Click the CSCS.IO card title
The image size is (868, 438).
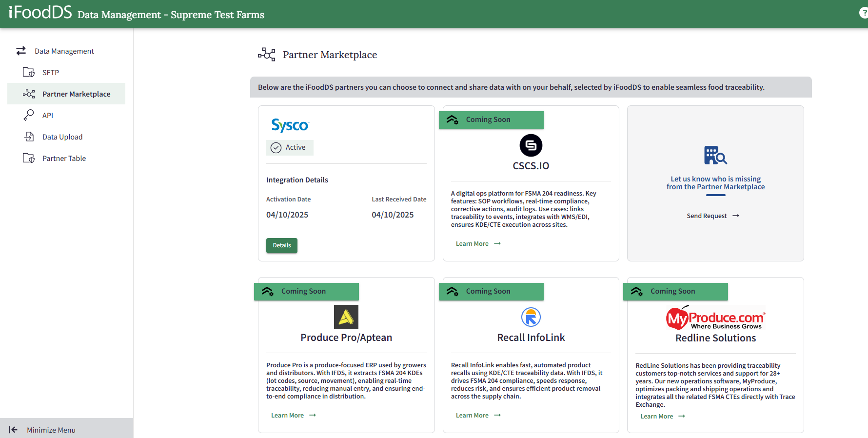531,166
